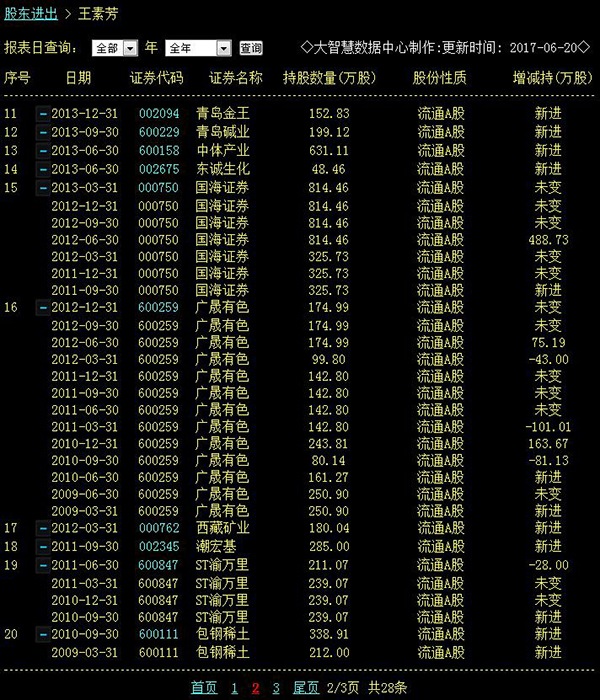Click change value -101.01
This screenshot has width=600, height=700.
point(548,427)
